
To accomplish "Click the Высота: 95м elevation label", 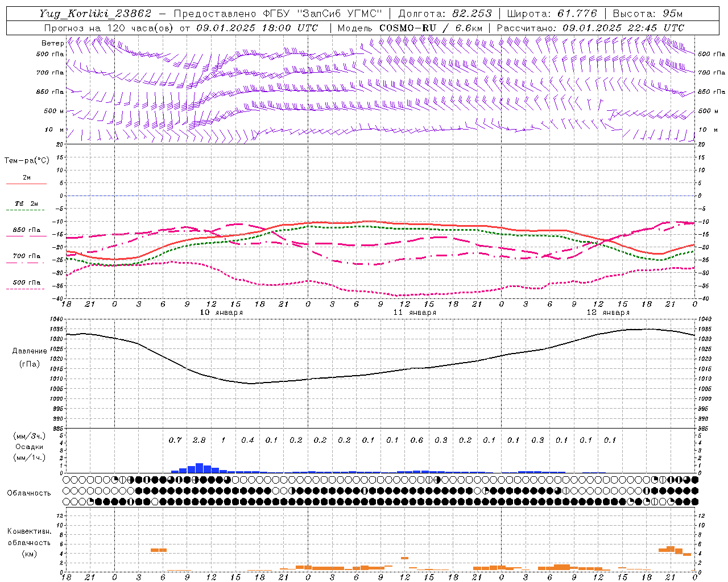I will point(647,13).
